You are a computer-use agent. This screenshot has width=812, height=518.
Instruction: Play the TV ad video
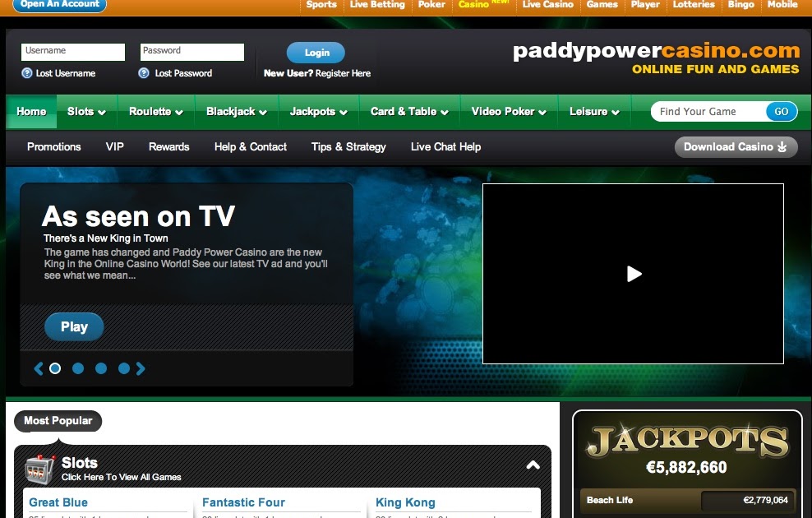tap(634, 274)
